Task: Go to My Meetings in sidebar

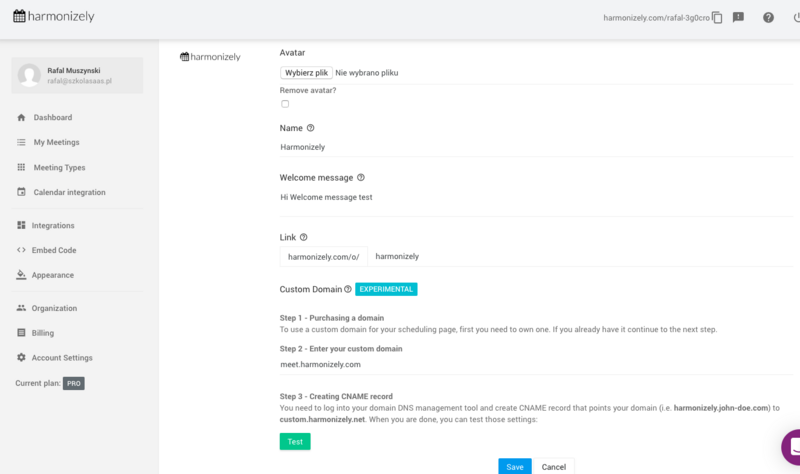Action: click(56, 142)
